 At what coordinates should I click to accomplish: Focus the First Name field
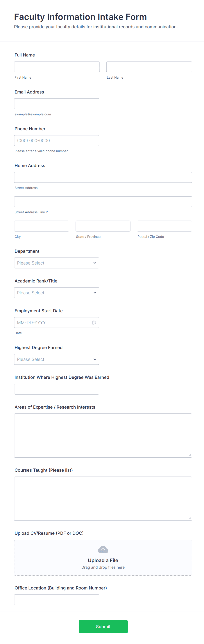(57, 67)
